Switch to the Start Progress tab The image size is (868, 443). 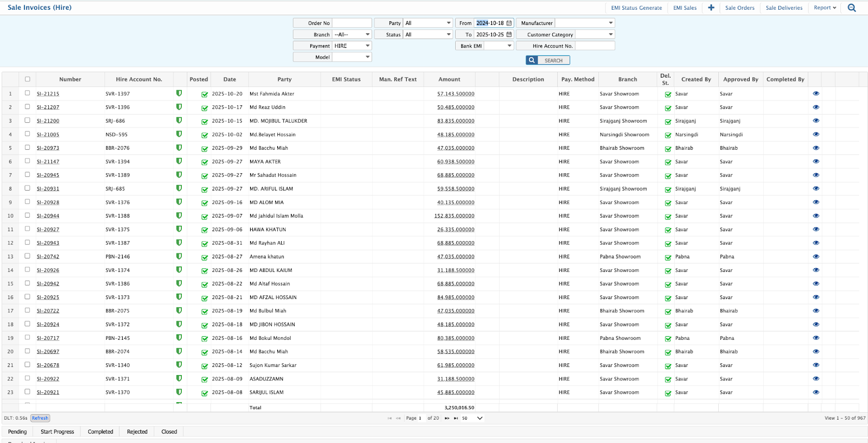[57, 432]
